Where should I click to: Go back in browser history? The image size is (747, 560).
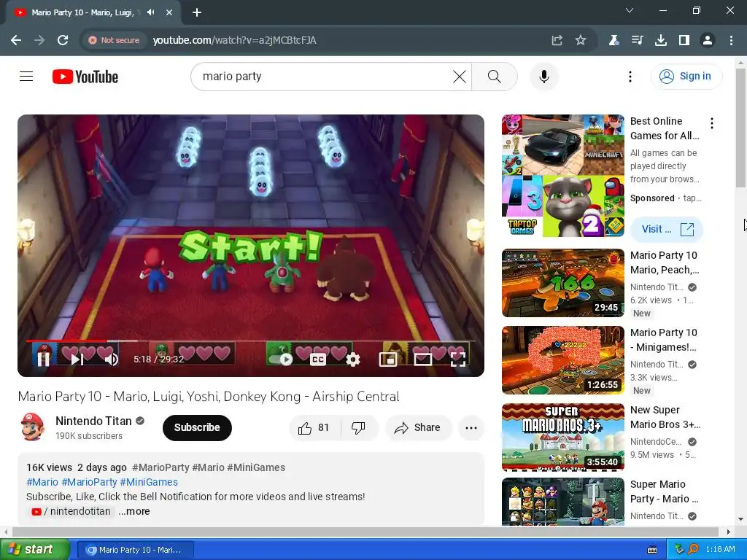click(x=16, y=40)
